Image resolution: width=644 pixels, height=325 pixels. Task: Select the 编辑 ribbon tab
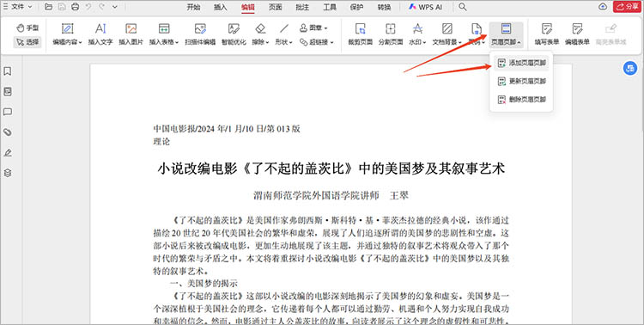point(248,7)
